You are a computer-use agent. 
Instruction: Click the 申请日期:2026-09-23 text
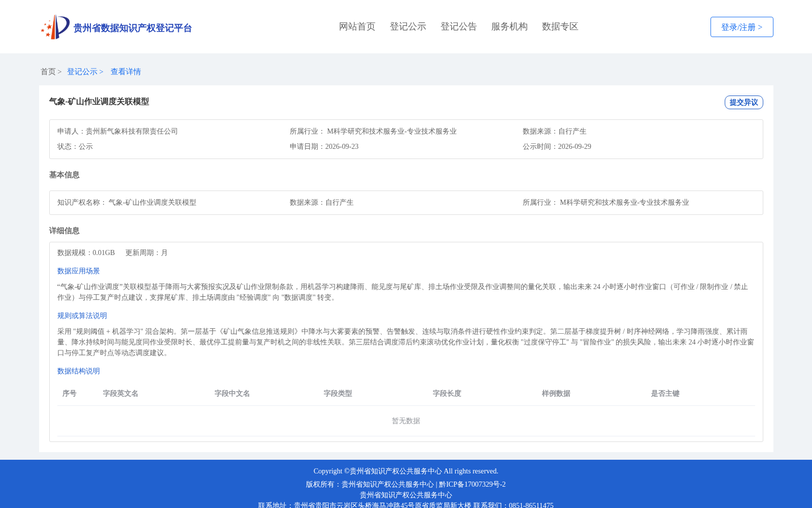click(324, 146)
